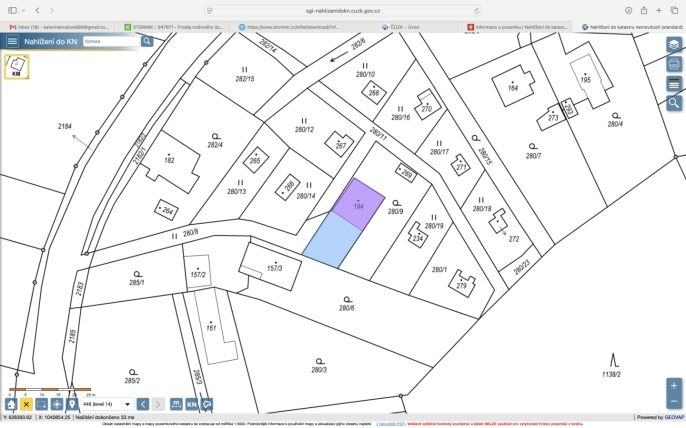
Task: Click the home extent icon
Action: pos(11,404)
